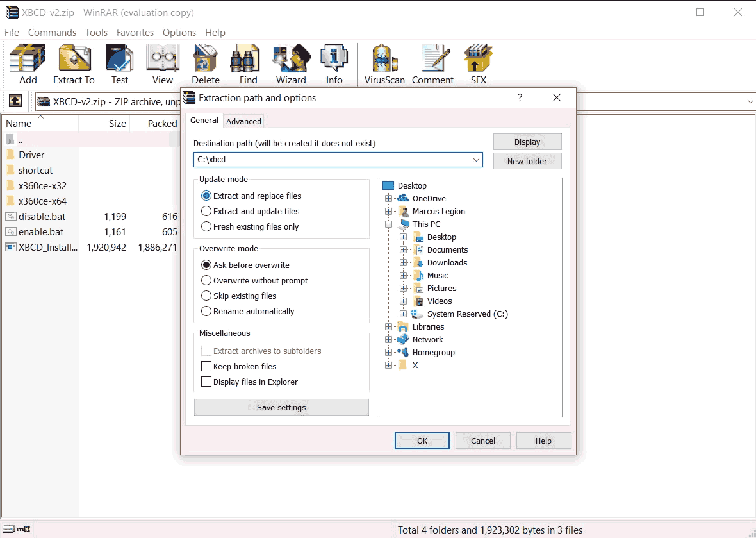Open the Wizard toolbar icon

point(291,64)
